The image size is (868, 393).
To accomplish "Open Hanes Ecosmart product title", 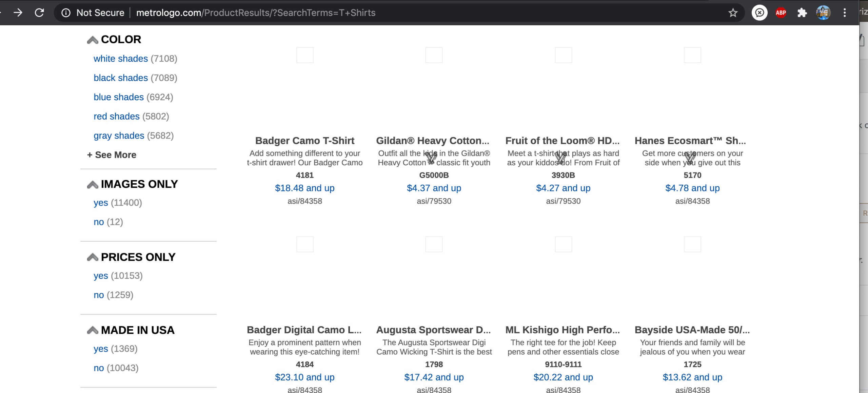I will (x=690, y=141).
